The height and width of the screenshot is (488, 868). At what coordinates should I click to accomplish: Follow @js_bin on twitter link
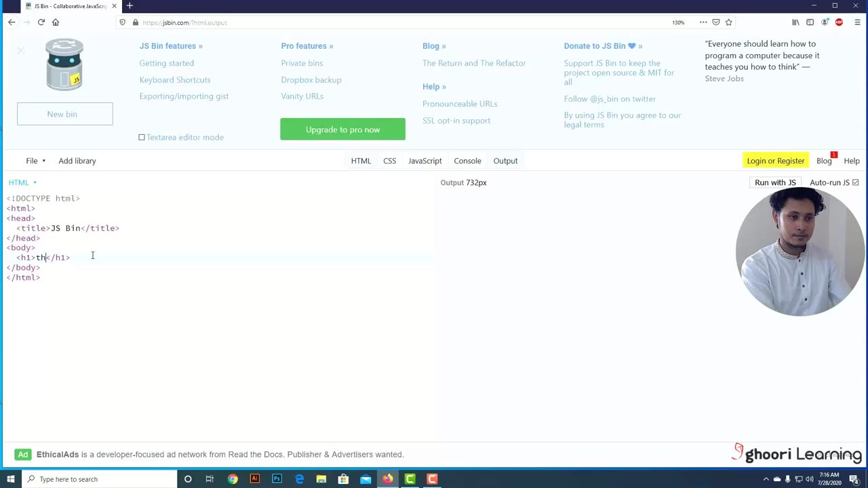click(610, 99)
